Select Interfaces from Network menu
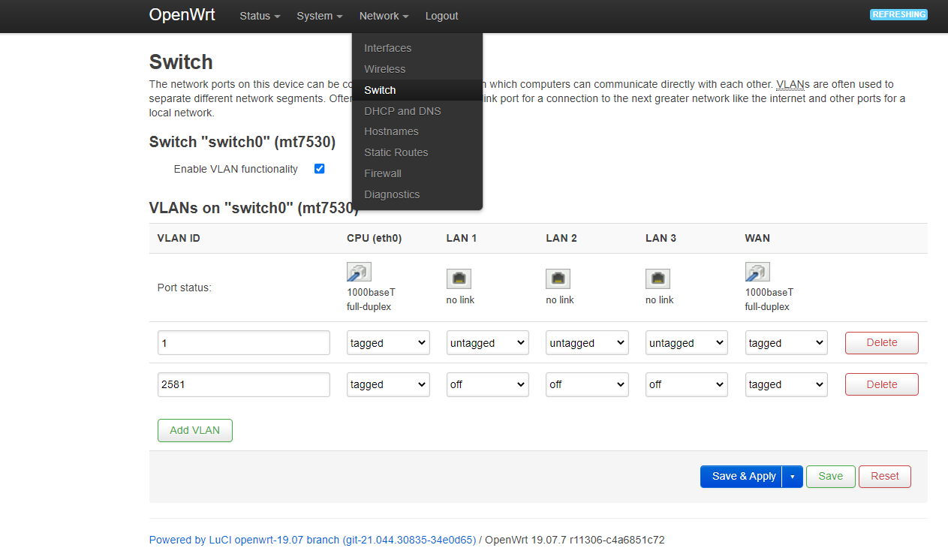 (417, 48)
